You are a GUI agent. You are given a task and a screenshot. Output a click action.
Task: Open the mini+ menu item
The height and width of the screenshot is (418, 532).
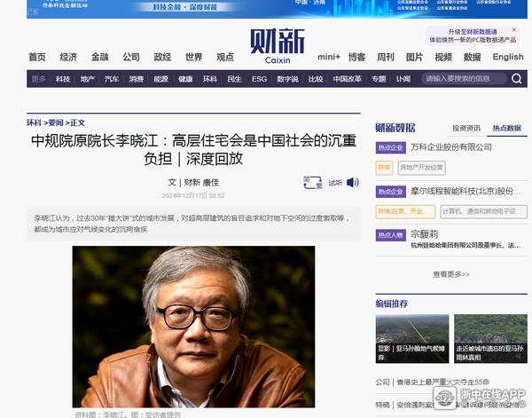[328, 57]
